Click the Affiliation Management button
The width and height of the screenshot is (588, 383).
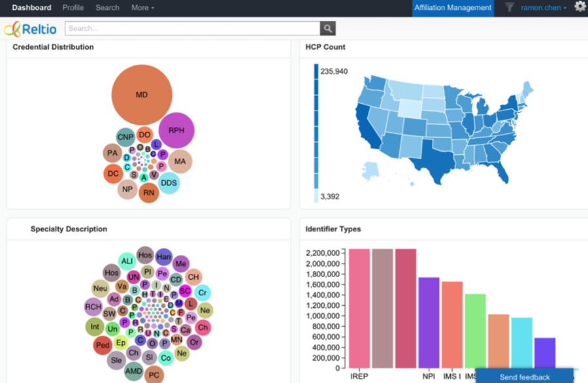tap(453, 8)
